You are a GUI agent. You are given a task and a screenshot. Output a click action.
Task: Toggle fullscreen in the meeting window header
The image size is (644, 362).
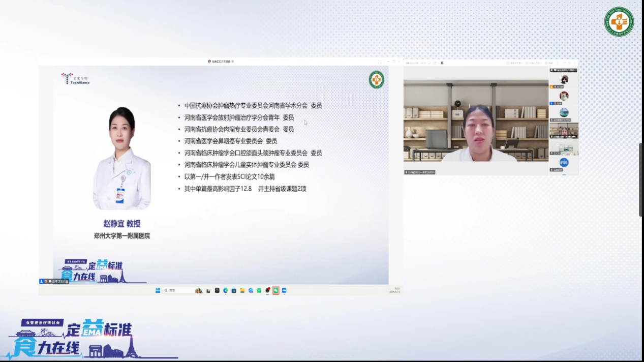[558, 63]
